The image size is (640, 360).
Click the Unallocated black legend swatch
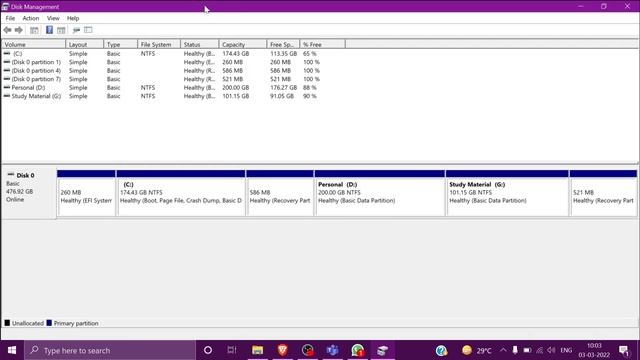(7, 323)
